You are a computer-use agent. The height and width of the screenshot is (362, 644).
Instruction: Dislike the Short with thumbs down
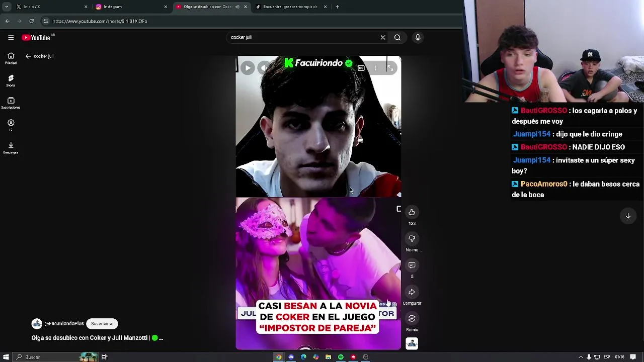pyautogui.click(x=412, y=239)
